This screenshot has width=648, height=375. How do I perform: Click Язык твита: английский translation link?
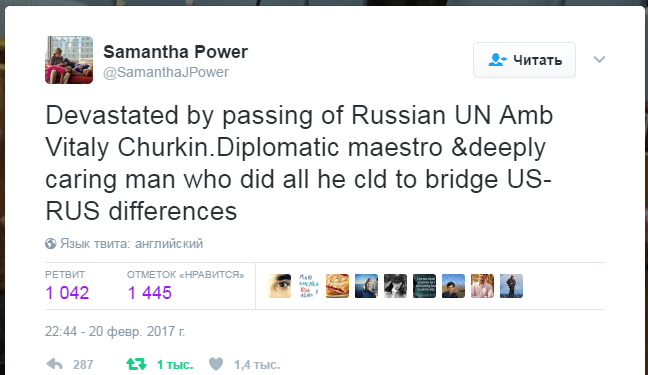pyautogui.click(x=131, y=244)
